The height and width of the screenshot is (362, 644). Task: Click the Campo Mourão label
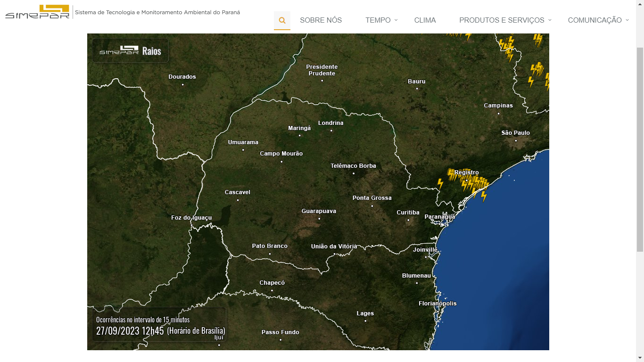click(x=281, y=154)
